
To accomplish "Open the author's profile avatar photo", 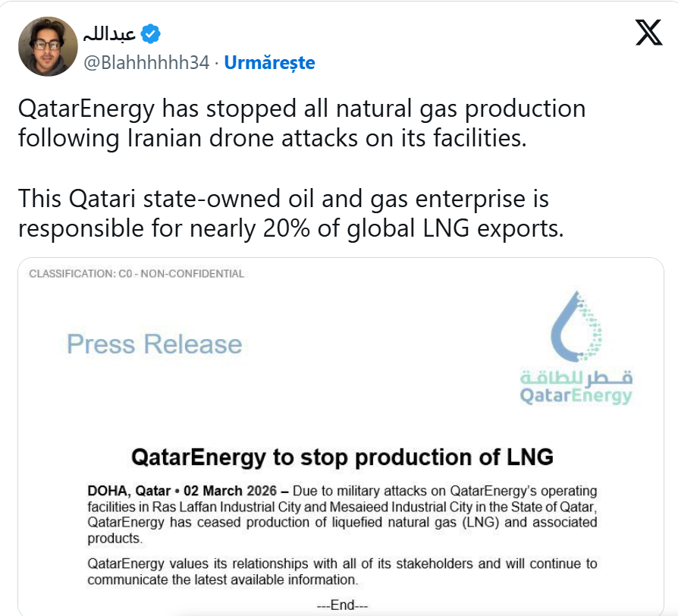I will point(48,46).
